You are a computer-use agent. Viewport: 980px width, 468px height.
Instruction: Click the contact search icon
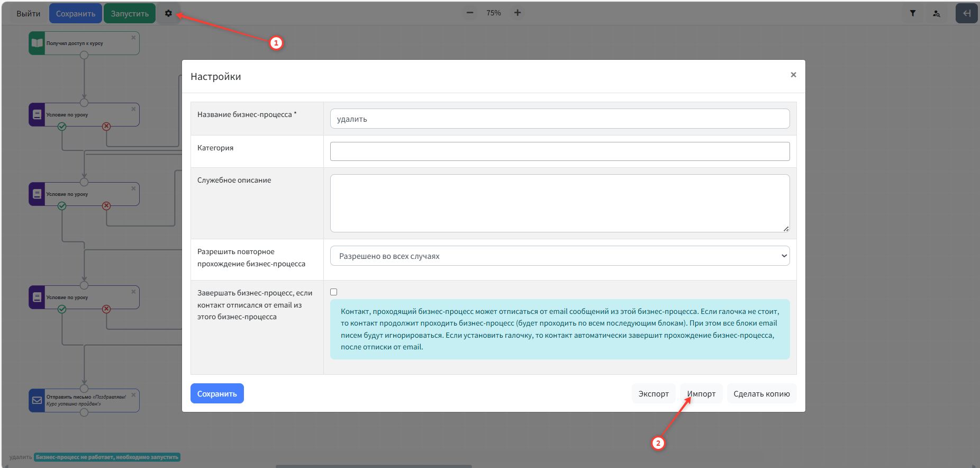coord(936,13)
